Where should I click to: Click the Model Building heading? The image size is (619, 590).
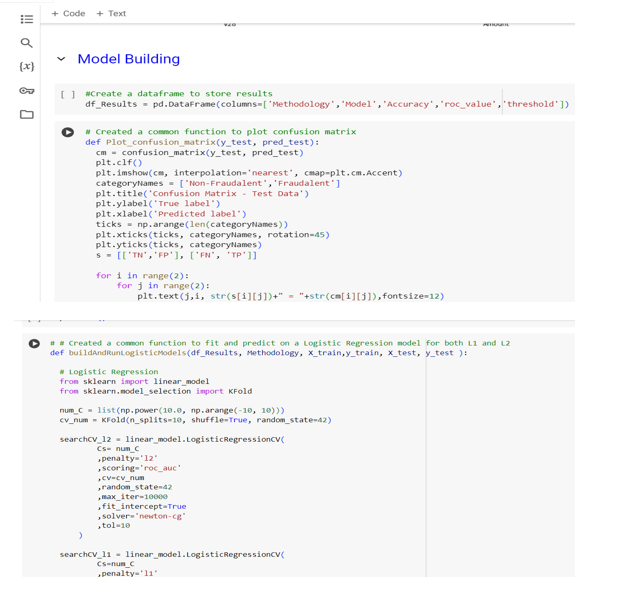pyautogui.click(x=129, y=59)
